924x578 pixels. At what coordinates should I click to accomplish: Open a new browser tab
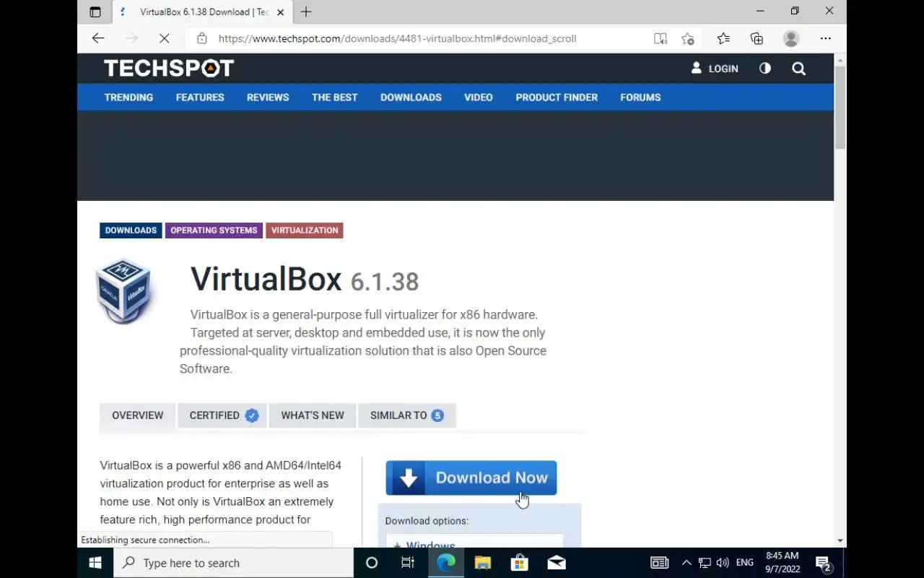[x=306, y=12]
